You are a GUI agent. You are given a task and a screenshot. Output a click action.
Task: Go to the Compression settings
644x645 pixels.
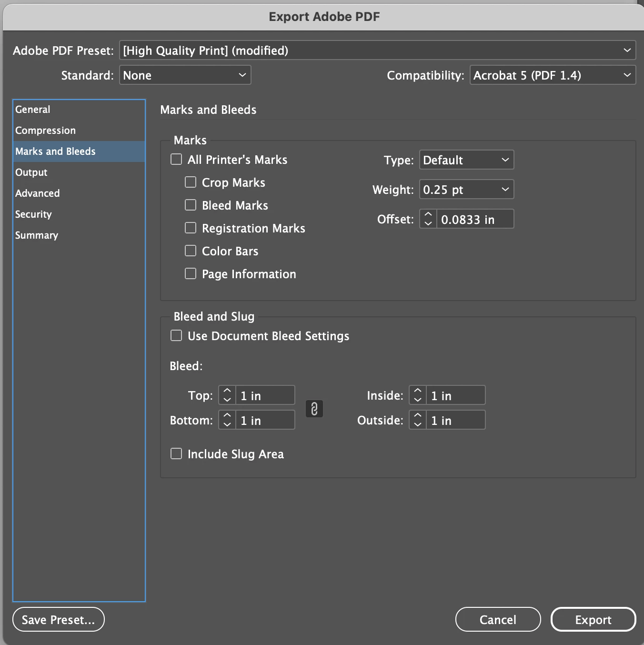click(x=79, y=131)
